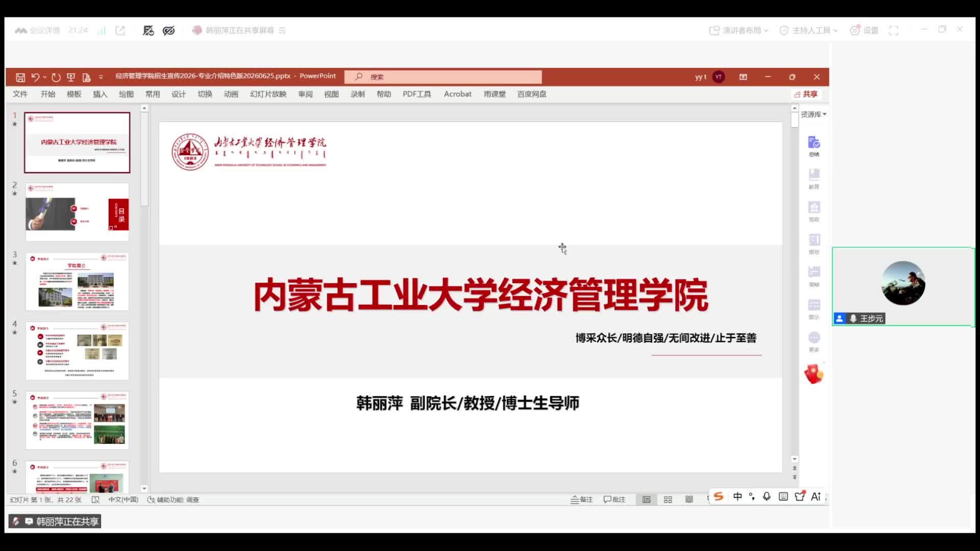Click the 会议详情 meeting details button

click(37, 31)
